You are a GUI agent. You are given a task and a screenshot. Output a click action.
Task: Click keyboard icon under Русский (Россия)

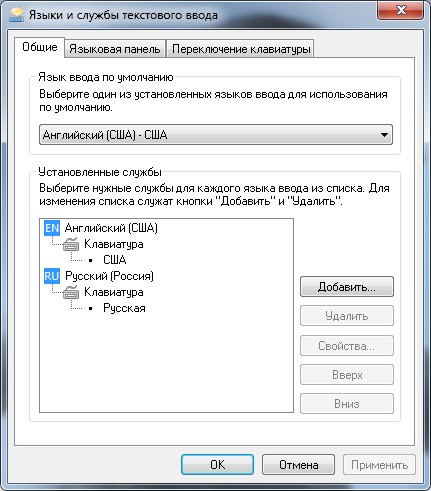[x=71, y=292]
